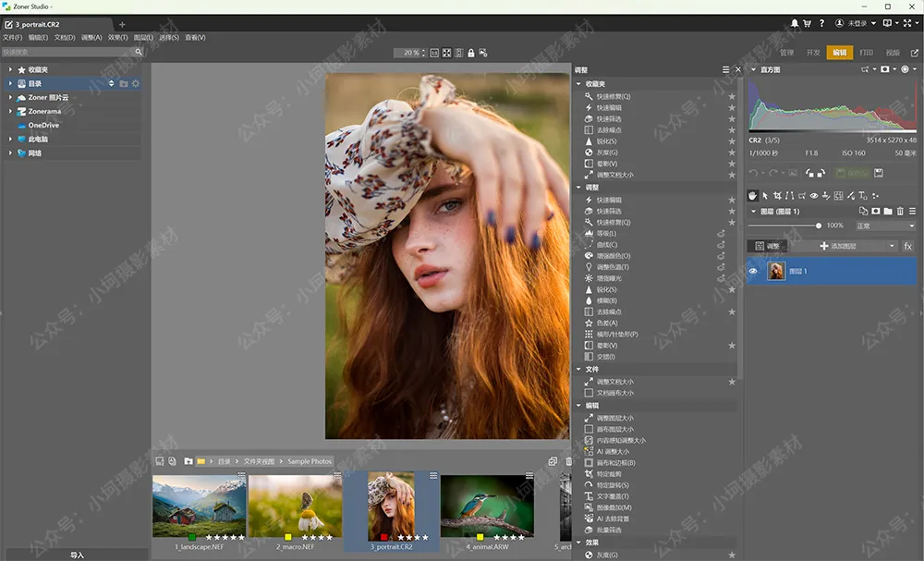Image resolution: width=924 pixels, height=561 pixels.
Task: Toggle favorite star for 快速修复(Q)
Action: (x=732, y=96)
